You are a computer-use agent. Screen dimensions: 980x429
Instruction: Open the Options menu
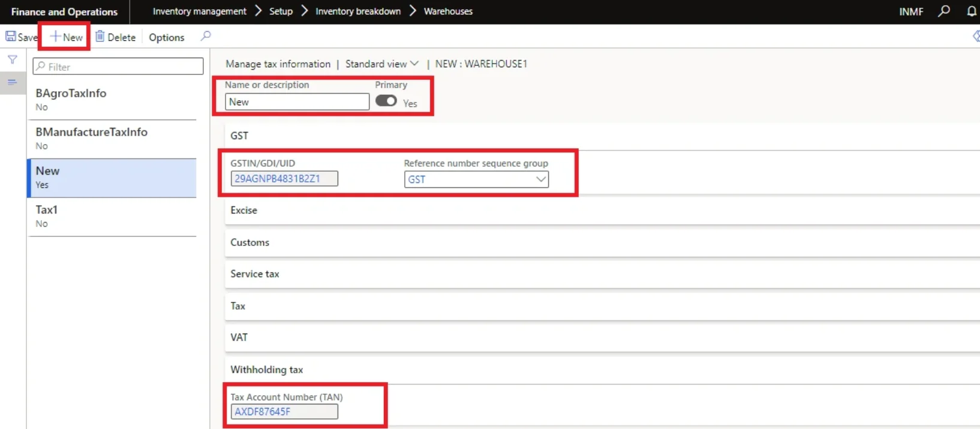click(x=167, y=37)
